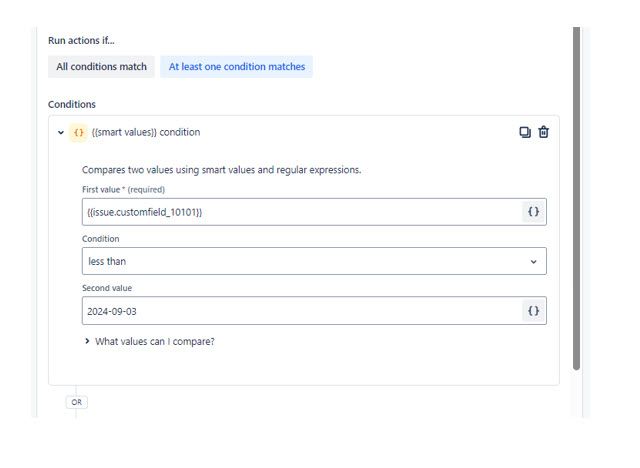Click the What values can I compare chevron

pos(87,341)
